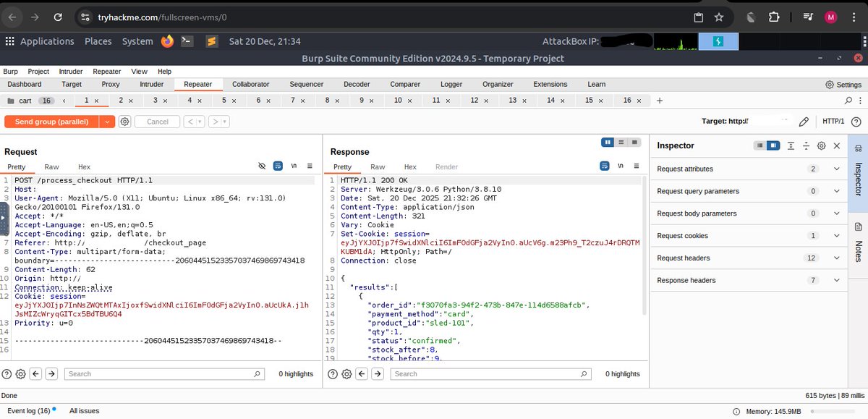The image size is (868, 419).
Task: Open Response search help icon
Action: pyautogui.click(x=333, y=374)
